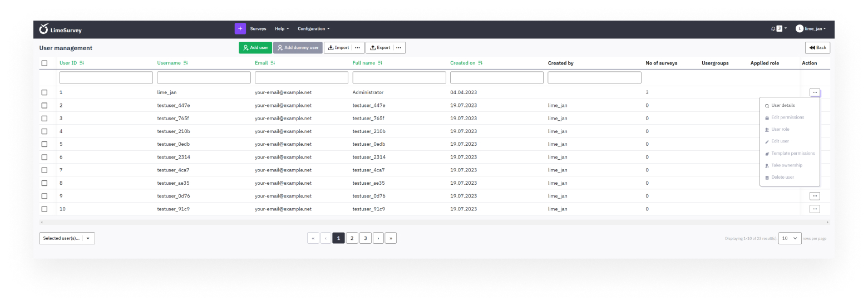Screen dimensions: 868x305
Task: Check the box for testuser_447e row
Action: pos(45,105)
